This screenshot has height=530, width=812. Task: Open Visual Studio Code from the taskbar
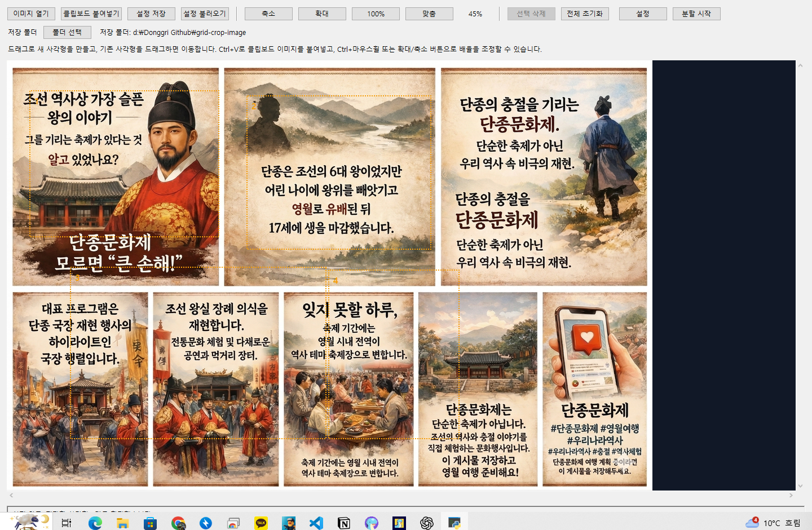tap(316, 523)
